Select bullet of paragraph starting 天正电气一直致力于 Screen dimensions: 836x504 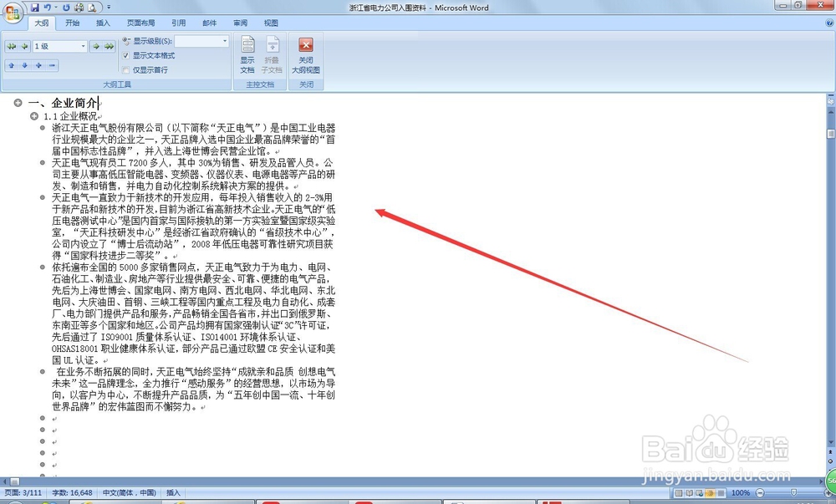point(43,197)
